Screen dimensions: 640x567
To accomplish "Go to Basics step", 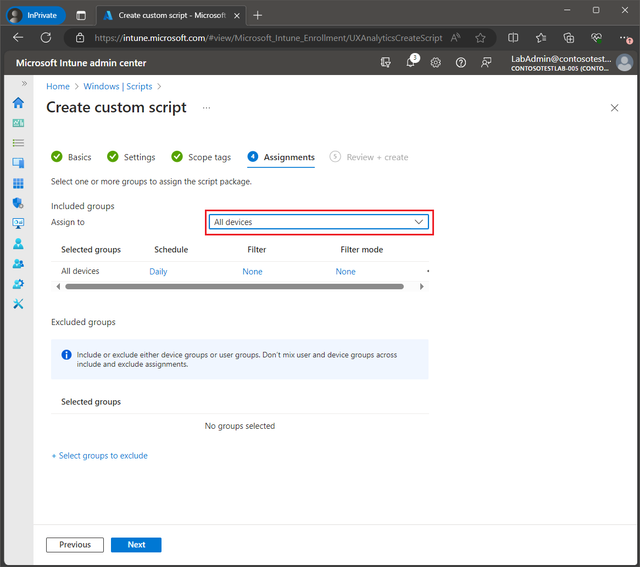I will point(71,157).
